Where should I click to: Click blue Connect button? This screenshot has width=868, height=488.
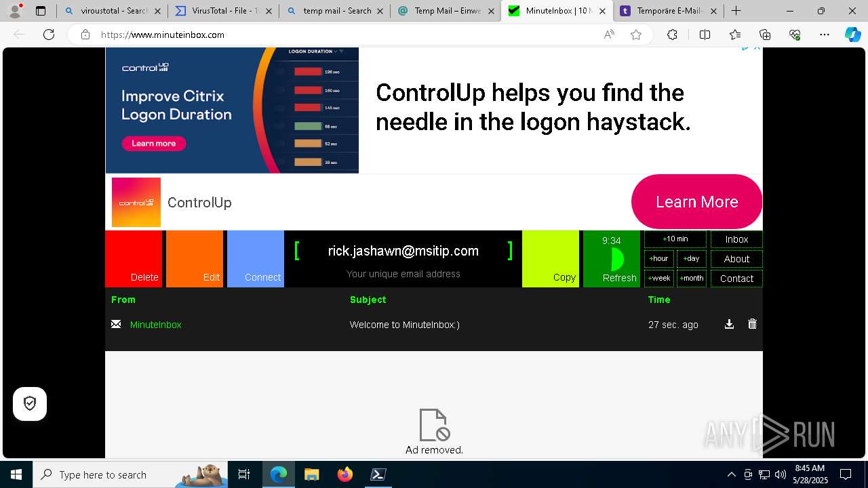[x=256, y=259]
